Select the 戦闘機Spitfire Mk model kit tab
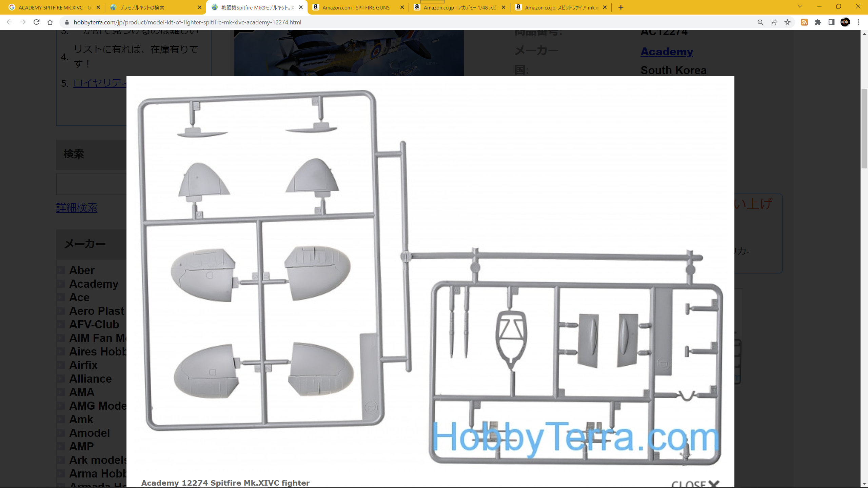 pyautogui.click(x=257, y=7)
